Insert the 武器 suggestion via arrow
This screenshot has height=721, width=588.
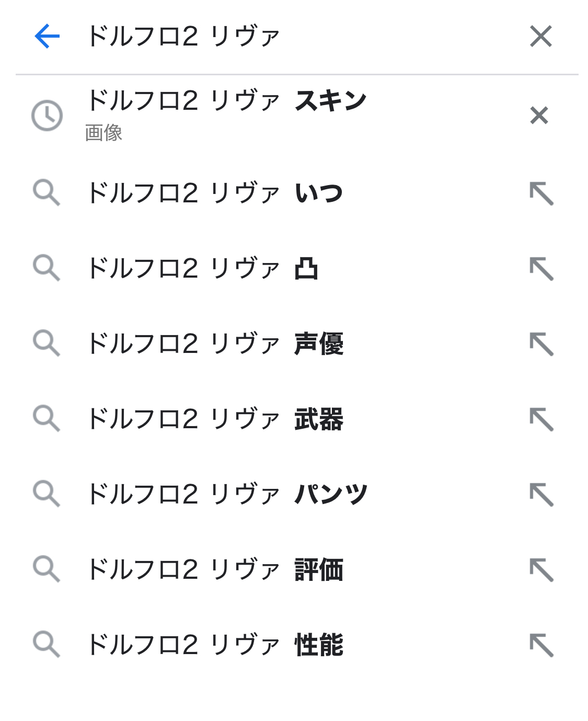point(541,419)
